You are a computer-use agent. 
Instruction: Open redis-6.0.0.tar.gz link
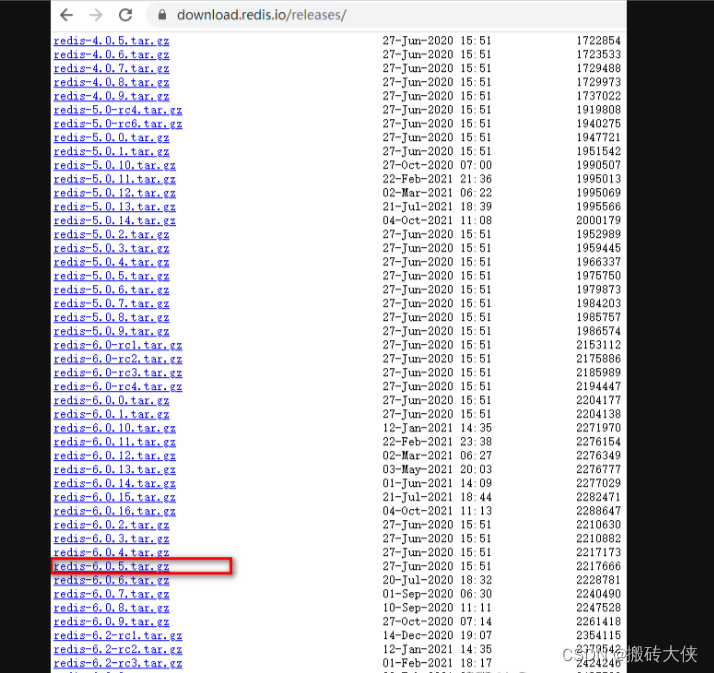click(x=112, y=400)
